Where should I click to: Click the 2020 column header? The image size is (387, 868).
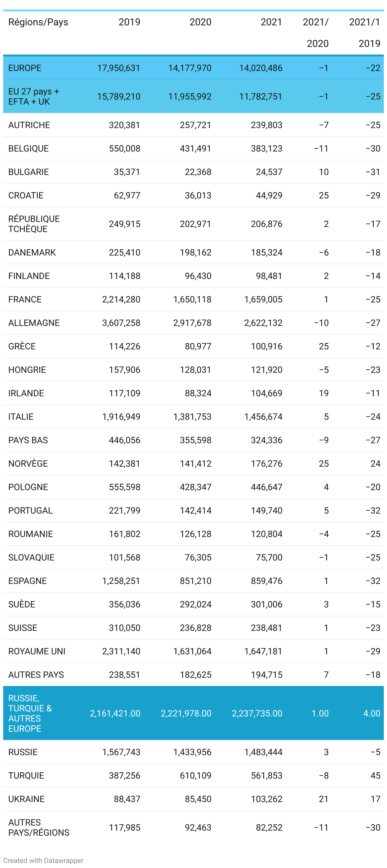tap(200, 22)
